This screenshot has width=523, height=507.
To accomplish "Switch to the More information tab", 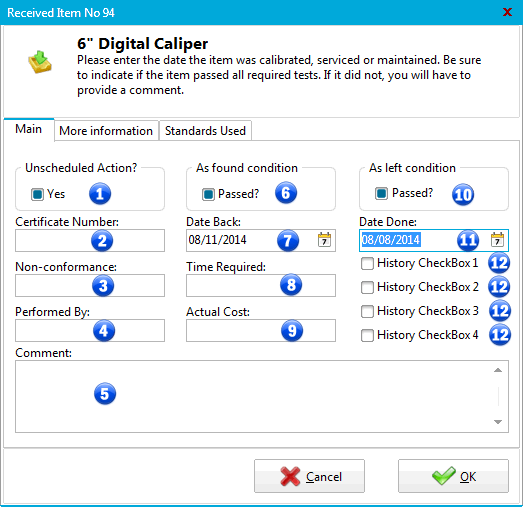I will pos(106,131).
